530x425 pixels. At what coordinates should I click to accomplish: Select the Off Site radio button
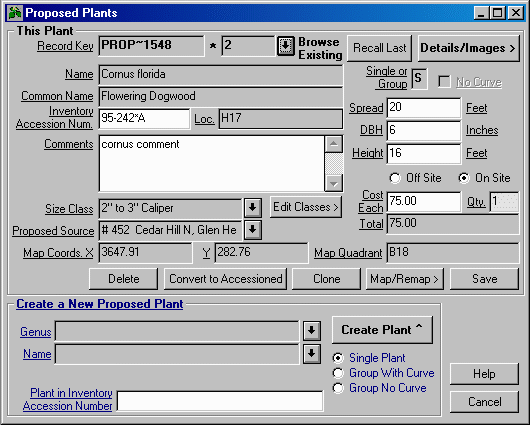coord(395,178)
